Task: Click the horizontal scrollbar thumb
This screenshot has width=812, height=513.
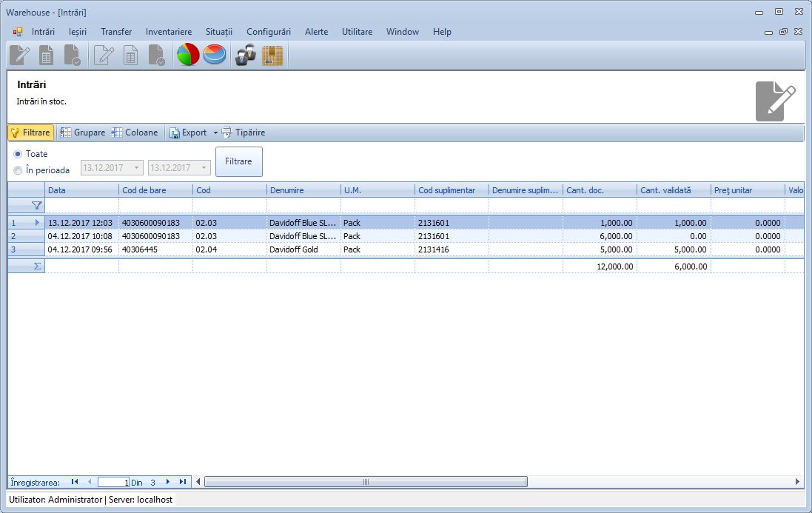Action: coord(366,482)
